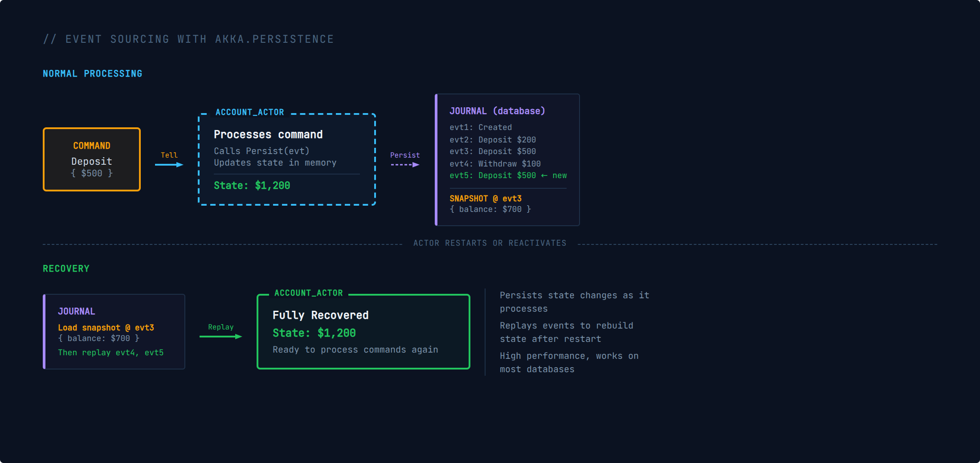The height and width of the screenshot is (463, 980).
Task: Click the "Fully Recovered" heading
Action: pos(320,315)
